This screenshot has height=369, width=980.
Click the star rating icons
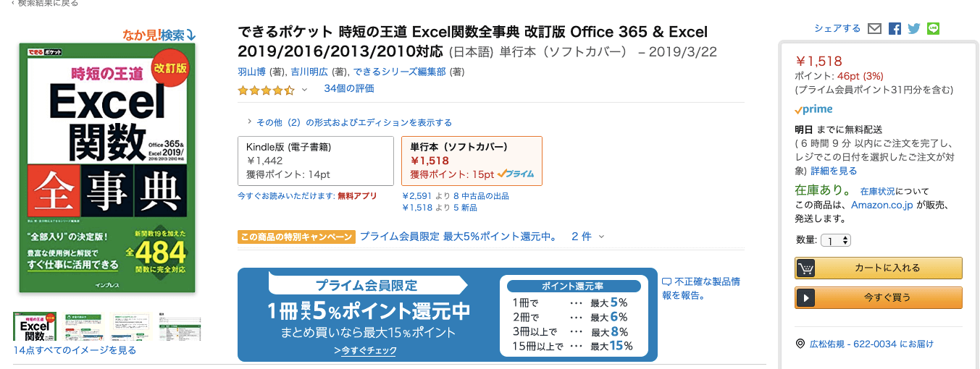point(266,90)
